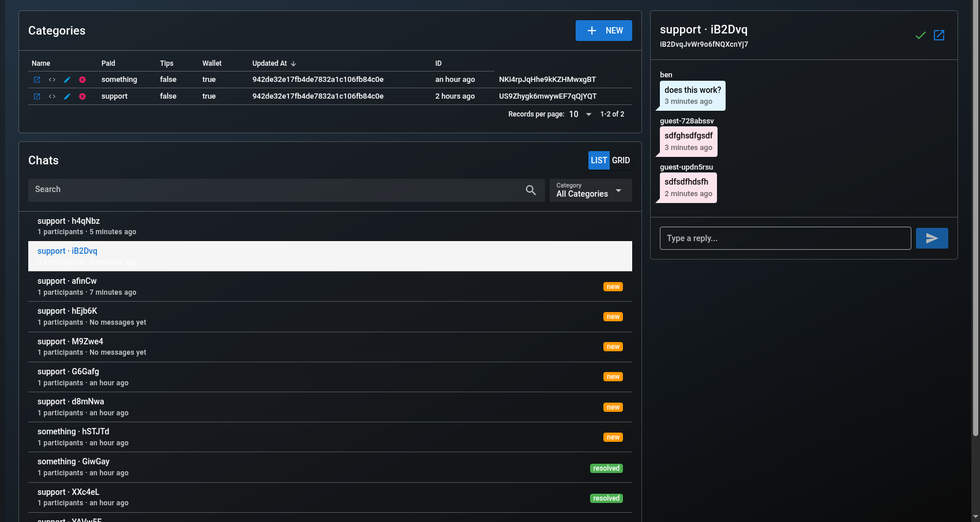Switch to GRID view for chats
This screenshot has height=522, width=980.
(x=621, y=160)
